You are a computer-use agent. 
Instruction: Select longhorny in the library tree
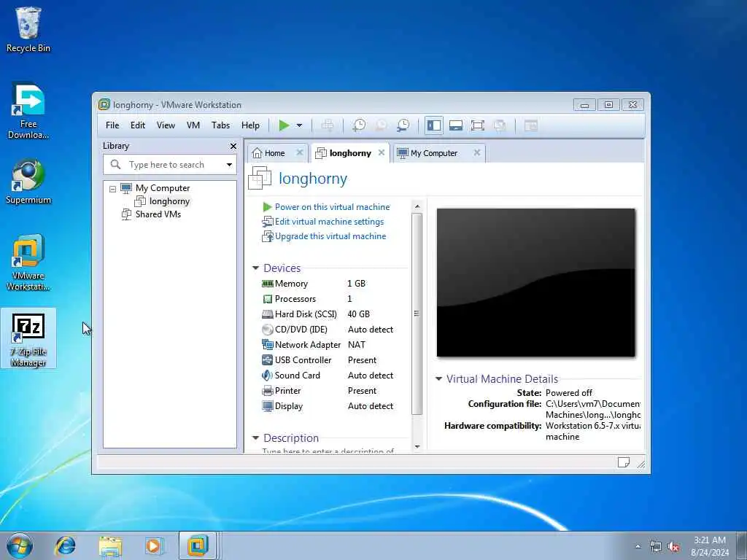(x=169, y=201)
